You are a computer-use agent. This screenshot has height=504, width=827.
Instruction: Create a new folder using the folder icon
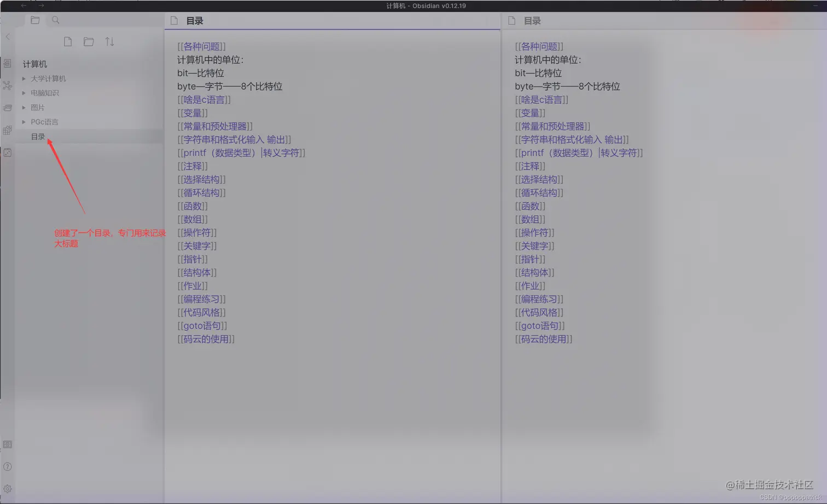(89, 41)
